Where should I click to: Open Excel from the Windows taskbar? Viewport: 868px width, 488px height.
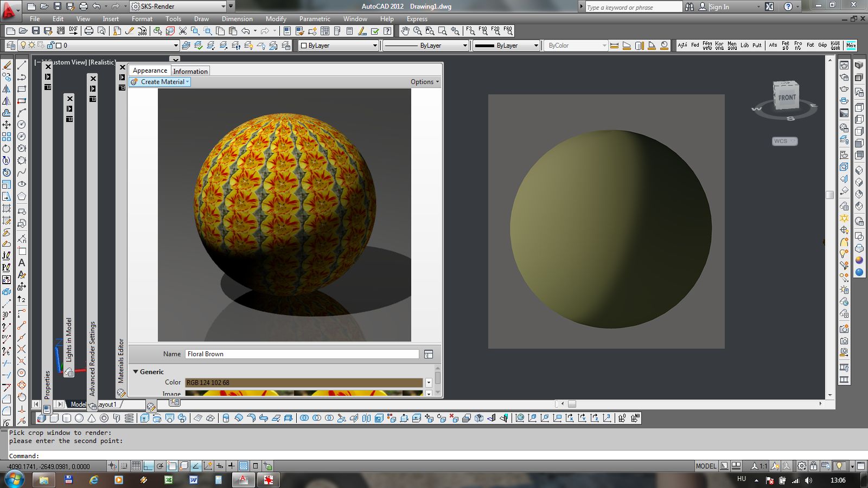click(x=169, y=480)
